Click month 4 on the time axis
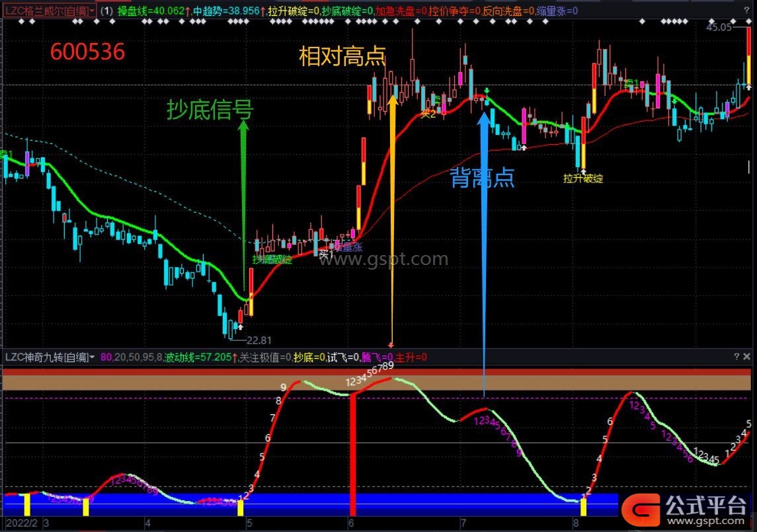 [x=147, y=523]
